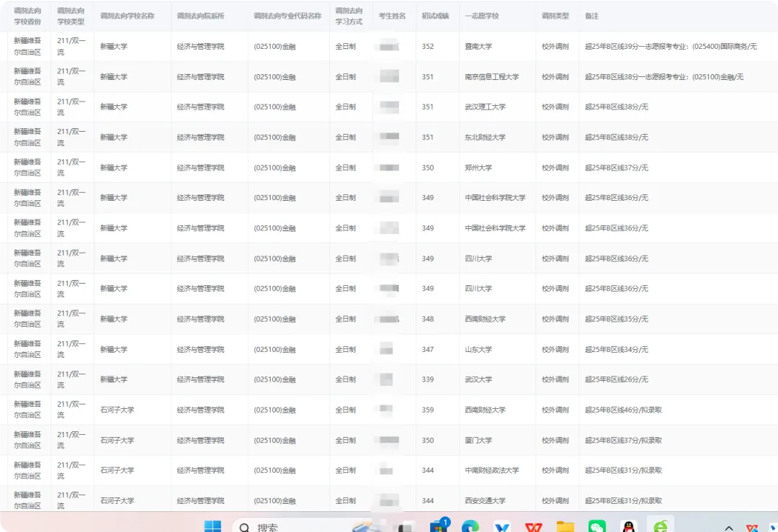This screenshot has height=532, width=778.
Task: Click the 调剂去向学校名称 column header
Action: [127, 16]
